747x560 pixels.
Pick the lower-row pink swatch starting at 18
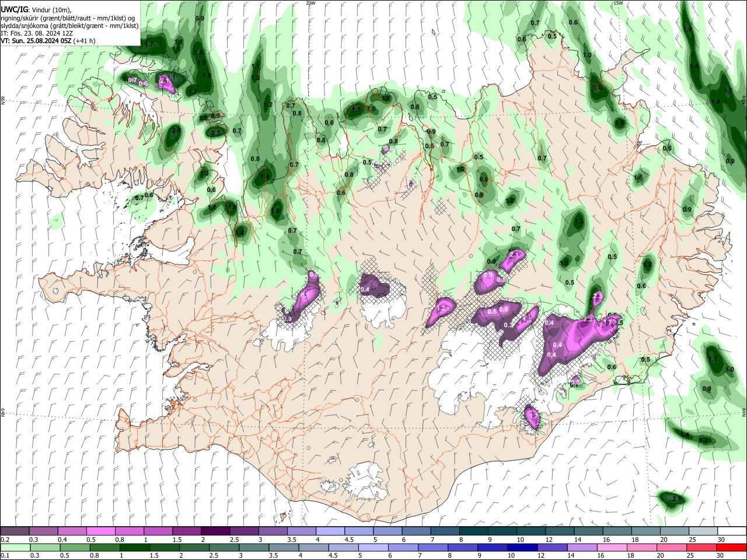(x=642, y=547)
